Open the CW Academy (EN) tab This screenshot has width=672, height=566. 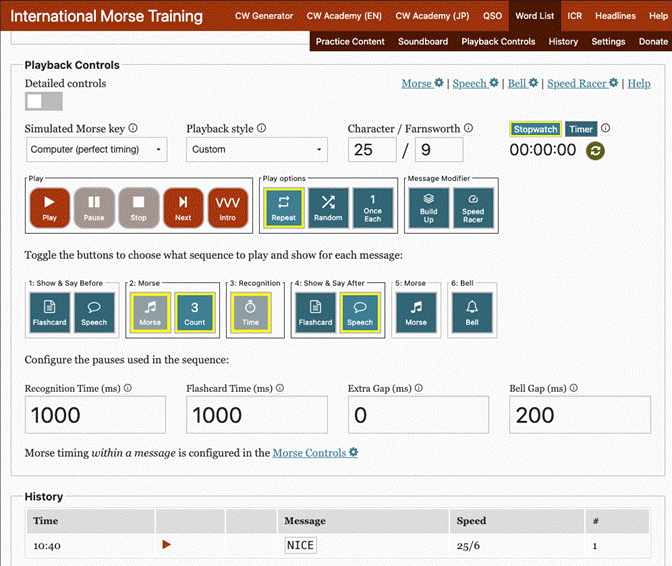(x=344, y=16)
